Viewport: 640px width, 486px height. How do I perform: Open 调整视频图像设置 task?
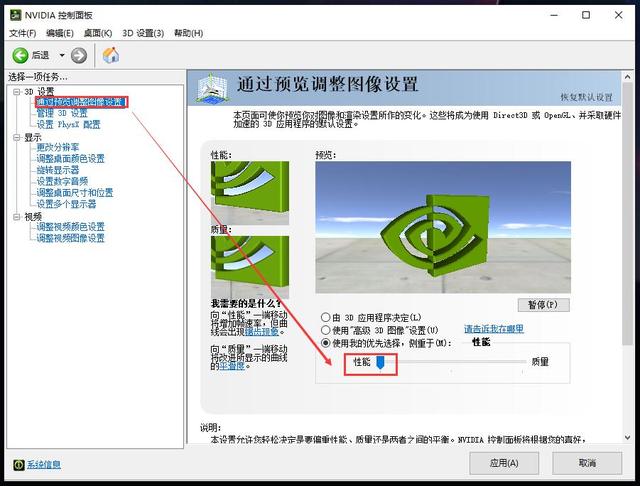[71, 238]
